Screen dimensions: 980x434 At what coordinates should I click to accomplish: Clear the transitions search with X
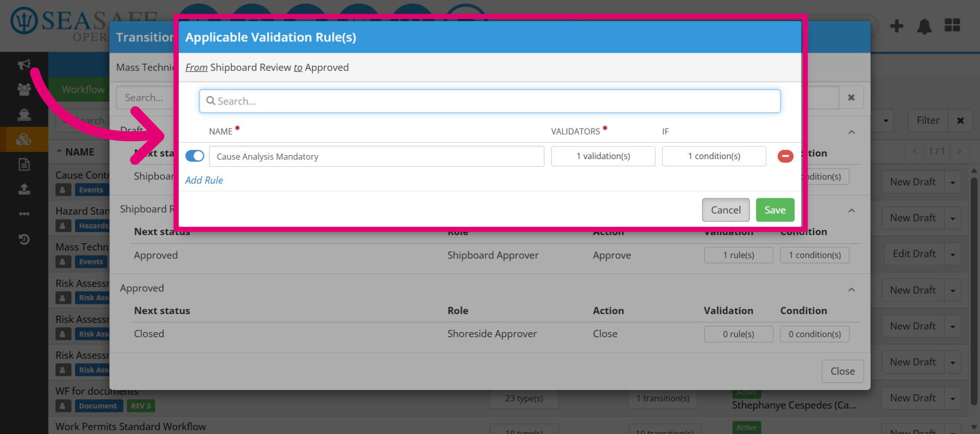[x=851, y=97]
